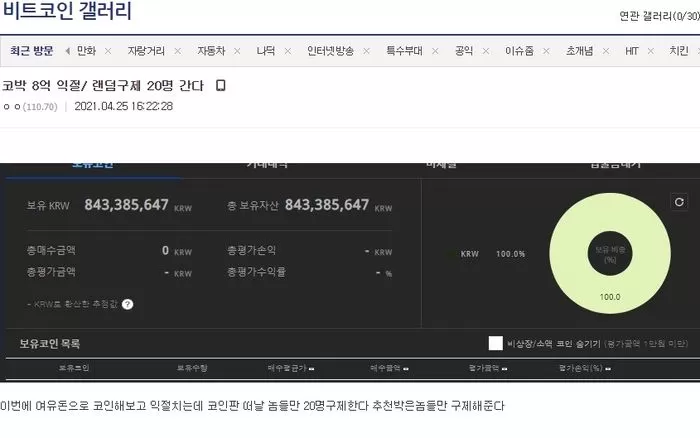This screenshot has height=438, width=700.
Task: Click the help question mark icon
Action: click(x=128, y=304)
